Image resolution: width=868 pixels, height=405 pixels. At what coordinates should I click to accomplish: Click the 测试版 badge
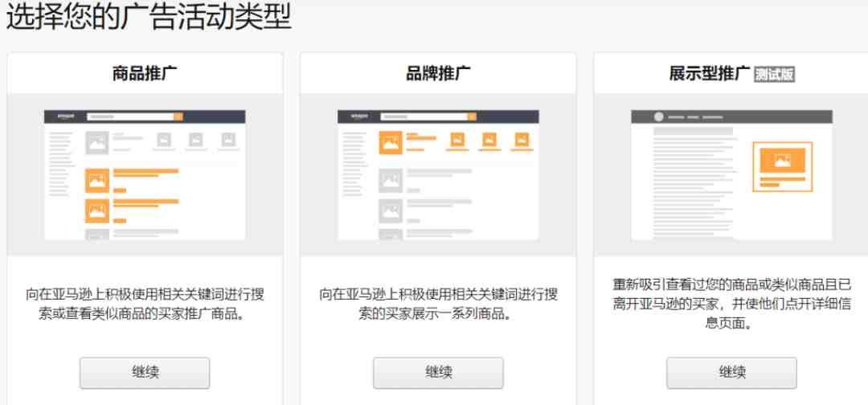tap(775, 75)
